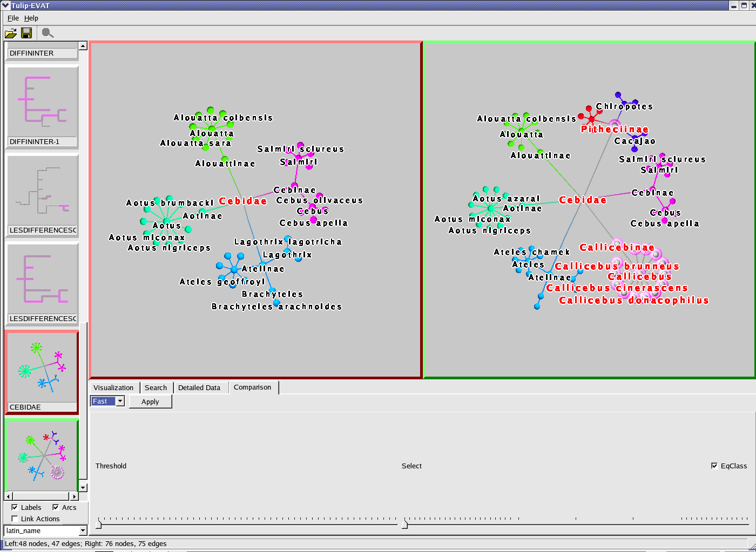Switch to the Detailed Data tab
Screen dimensions: 756x552
click(199, 387)
